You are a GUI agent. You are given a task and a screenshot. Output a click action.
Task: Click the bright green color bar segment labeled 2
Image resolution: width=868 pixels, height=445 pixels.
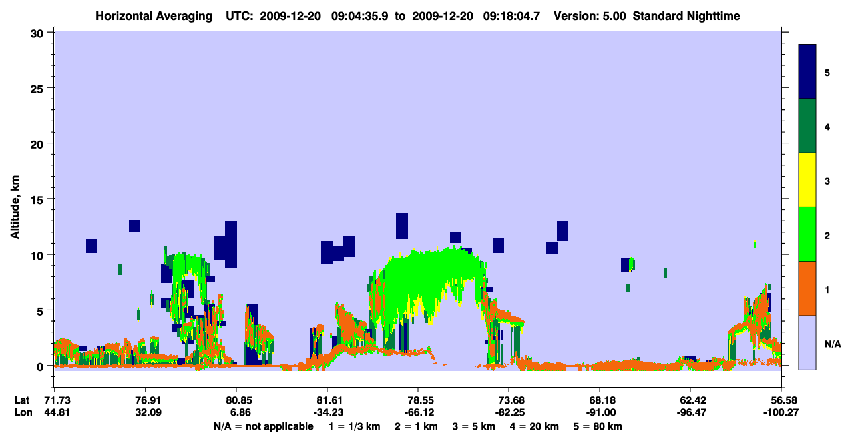point(807,234)
